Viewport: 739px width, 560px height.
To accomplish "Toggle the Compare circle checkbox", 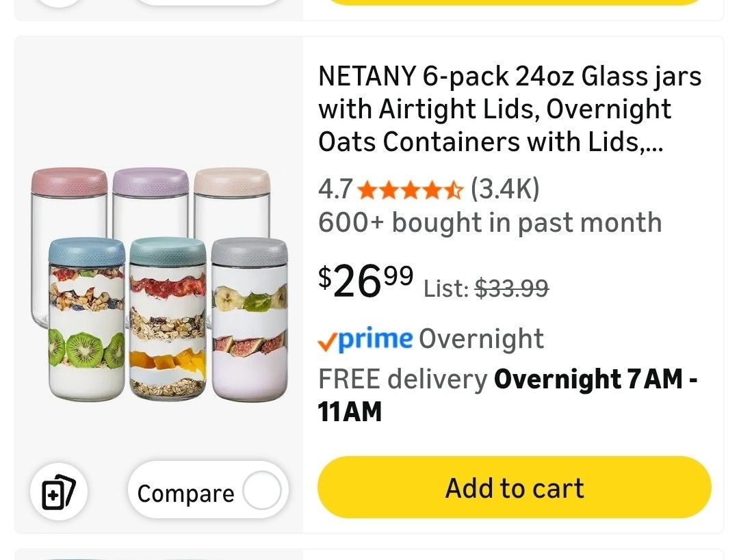I will 262,492.
